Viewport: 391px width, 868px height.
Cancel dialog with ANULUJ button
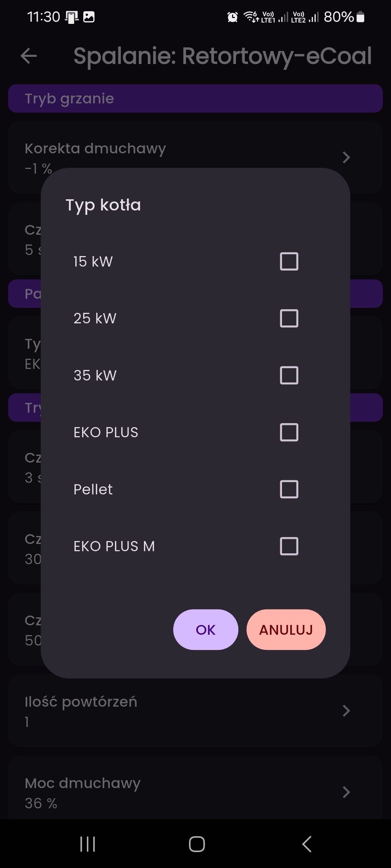click(286, 630)
